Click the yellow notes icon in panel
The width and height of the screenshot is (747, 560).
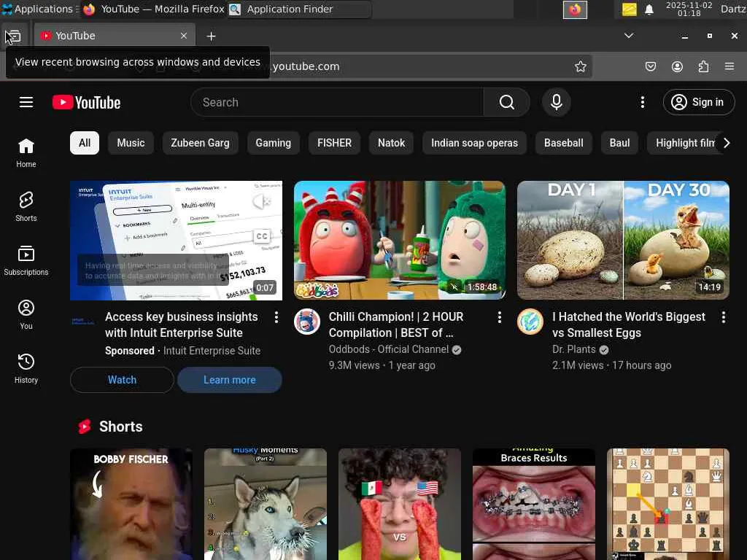[x=629, y=9]
